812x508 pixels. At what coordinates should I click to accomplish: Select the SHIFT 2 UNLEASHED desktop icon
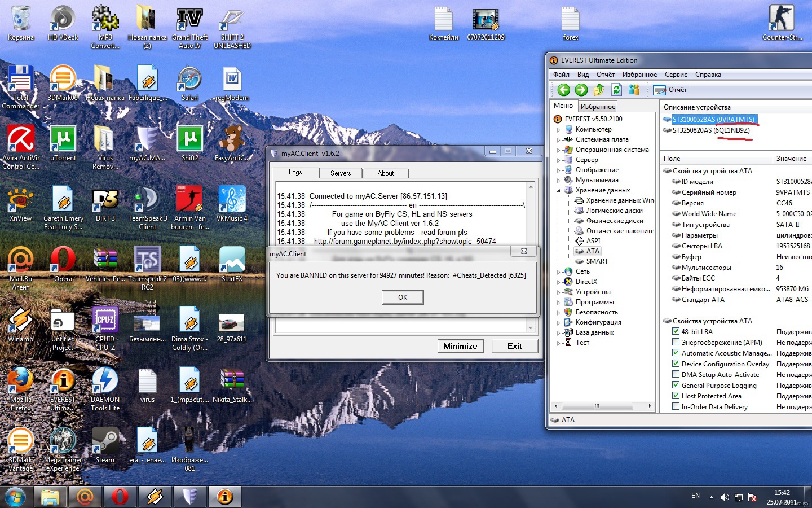pos(232,28)
